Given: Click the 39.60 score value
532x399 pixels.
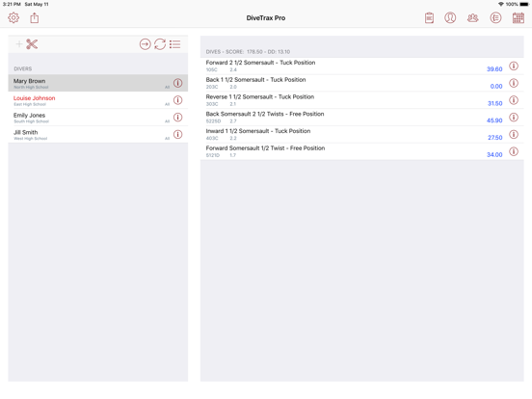Looking at the screenshot, I should coord(494,69).
